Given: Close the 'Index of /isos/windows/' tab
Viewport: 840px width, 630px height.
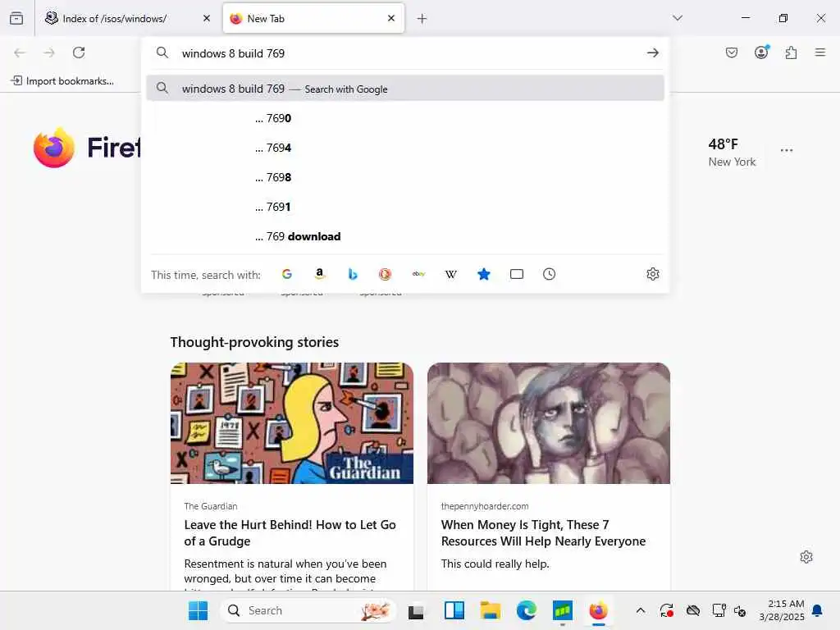Looking at the screenshot, I should pos(207,18).
